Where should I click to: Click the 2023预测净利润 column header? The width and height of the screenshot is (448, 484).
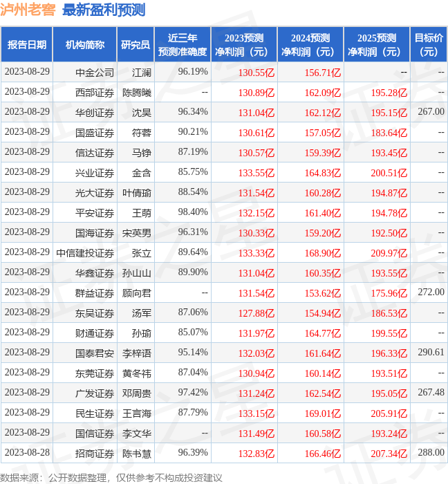click(244, 44)
